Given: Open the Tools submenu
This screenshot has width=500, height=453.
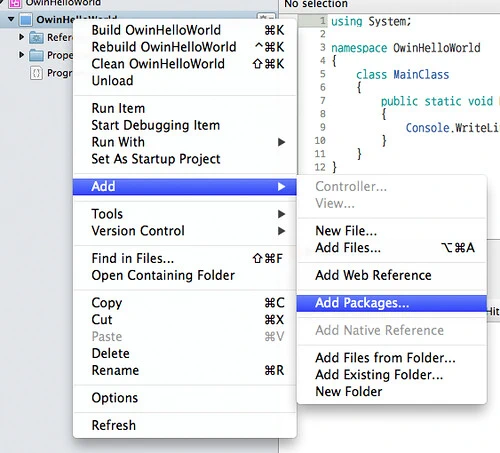Looking at the screenshot, I should point(185,214).
